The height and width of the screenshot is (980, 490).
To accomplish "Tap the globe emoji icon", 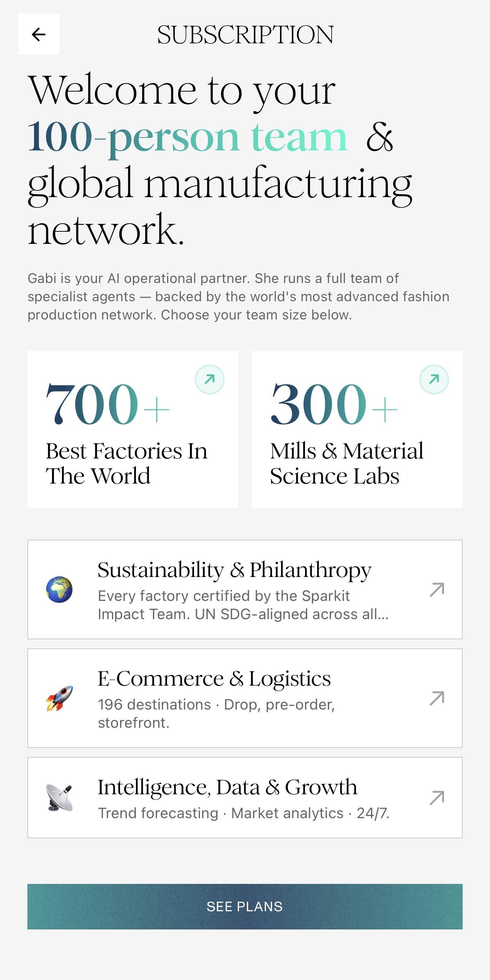I will tap(59, 589).
